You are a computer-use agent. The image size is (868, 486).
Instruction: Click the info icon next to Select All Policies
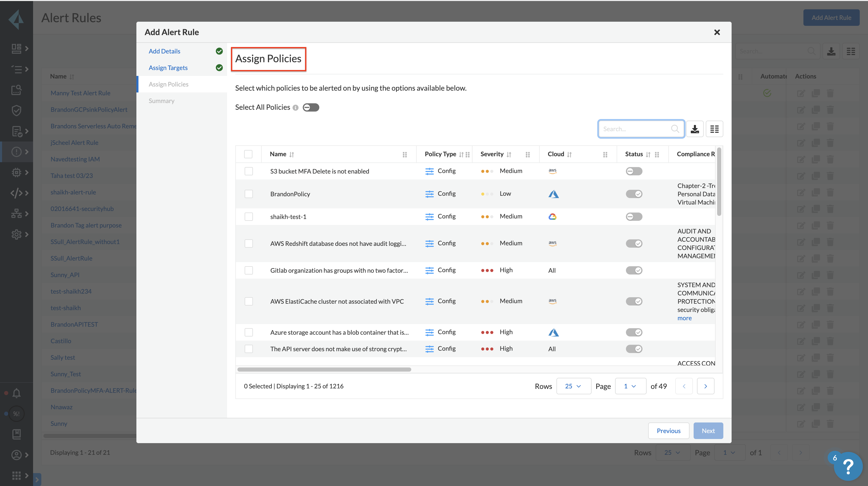pos(296,108)
